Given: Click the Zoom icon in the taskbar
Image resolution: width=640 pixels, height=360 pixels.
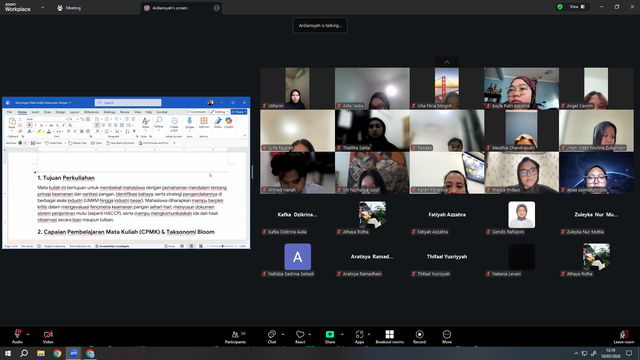Looking at the screenshot, I should (74, 353).
